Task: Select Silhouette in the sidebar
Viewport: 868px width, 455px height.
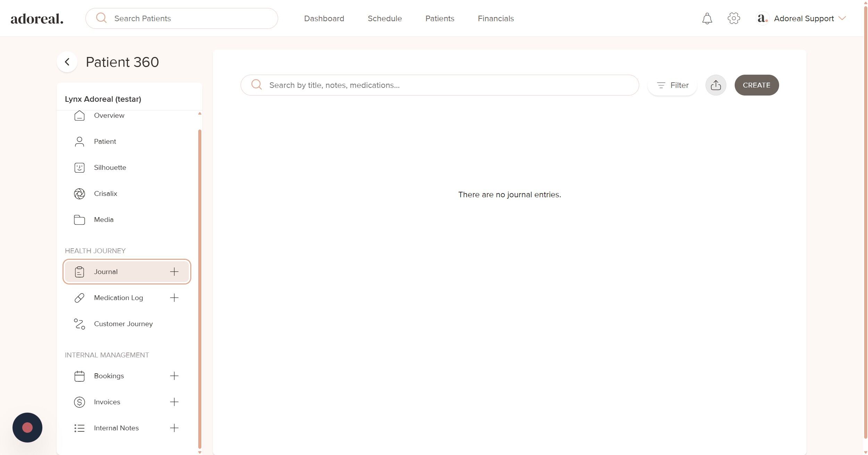Action: tap(110, 167)
